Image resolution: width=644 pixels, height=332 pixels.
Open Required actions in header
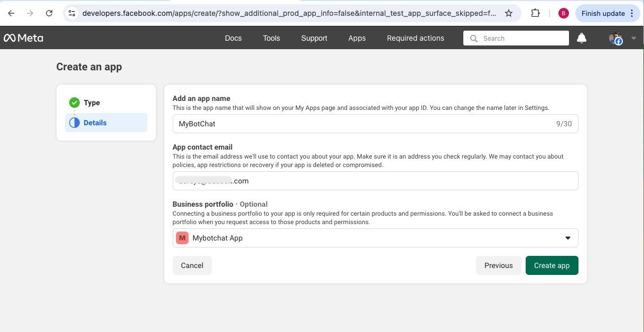[415, 38]
